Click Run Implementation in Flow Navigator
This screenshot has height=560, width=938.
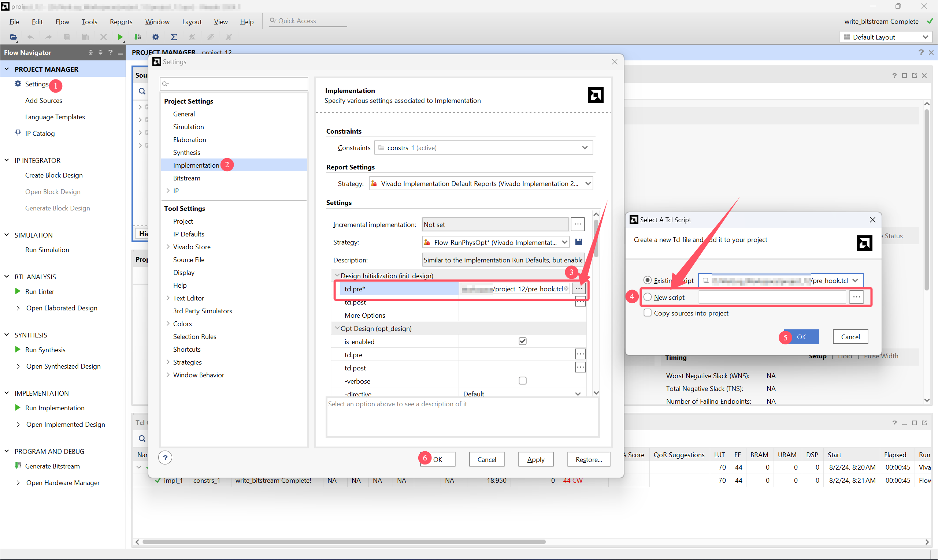pyautogui.click(x=55, y=408)
